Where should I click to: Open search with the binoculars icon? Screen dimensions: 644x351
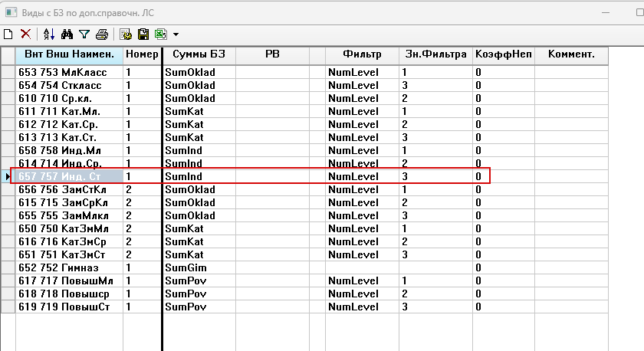pos(67,34)
